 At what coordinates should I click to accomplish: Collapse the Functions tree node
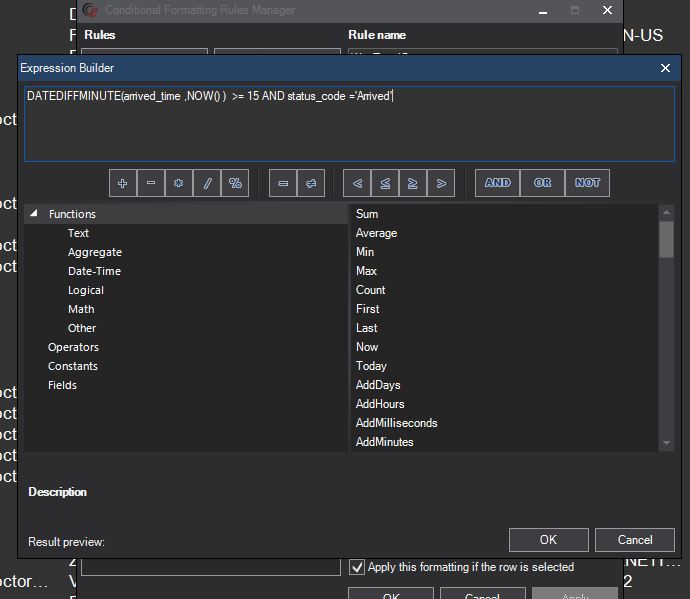[x=34, y=214]
